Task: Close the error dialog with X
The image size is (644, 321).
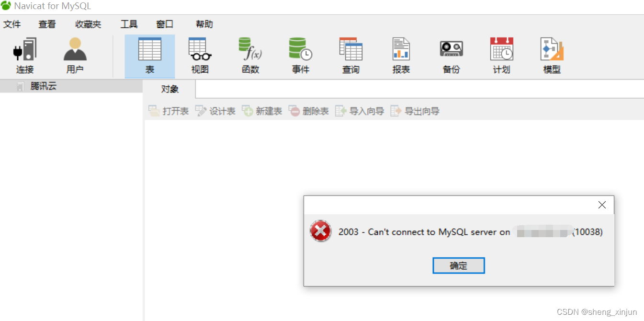Action: point(602,205)
